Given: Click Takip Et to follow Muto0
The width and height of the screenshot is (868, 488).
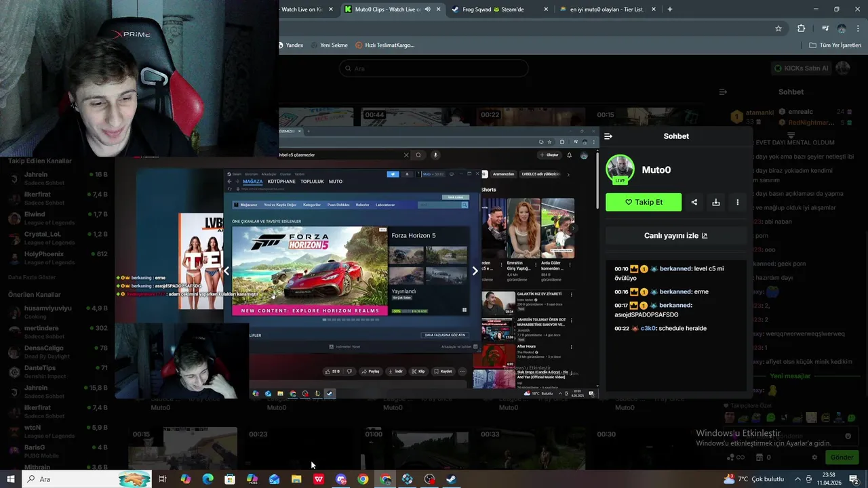Looking at the screenshot, I should (644, 202).
